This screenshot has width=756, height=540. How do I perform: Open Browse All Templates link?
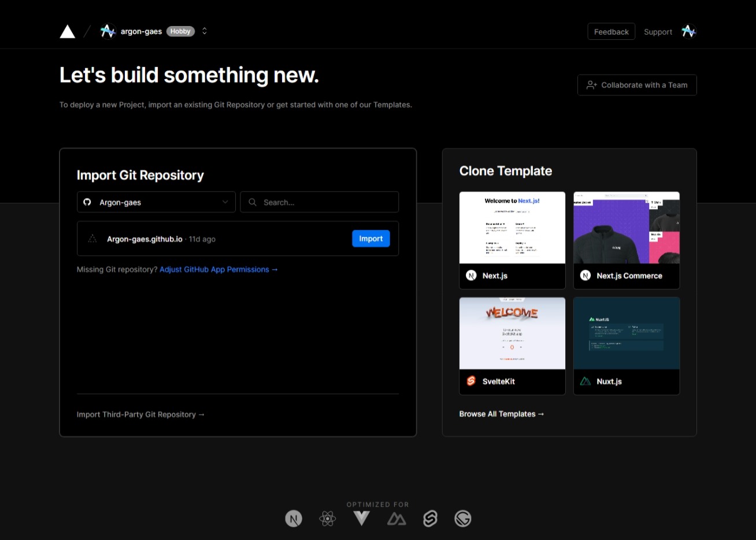(x=502, y=414)
